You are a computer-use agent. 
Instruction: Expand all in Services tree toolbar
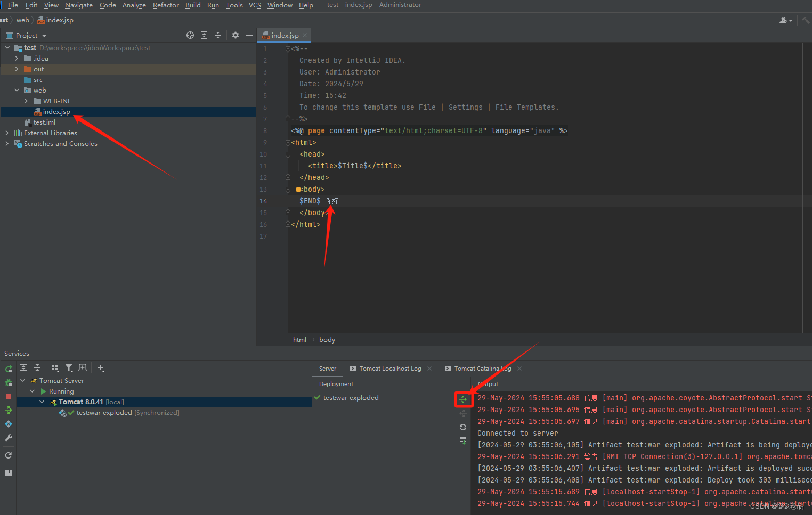23,368
